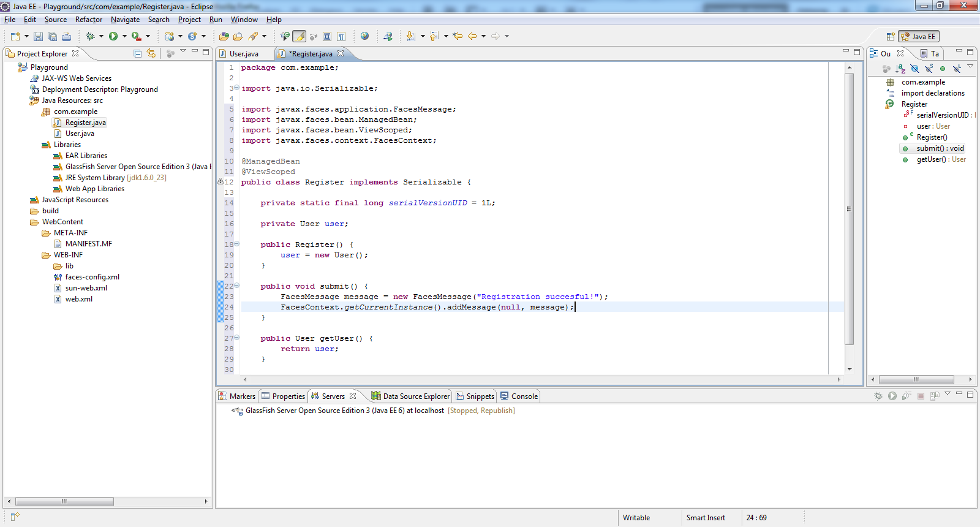
Task: Switch to the User.java editor tab
Action: click(244, 53)
